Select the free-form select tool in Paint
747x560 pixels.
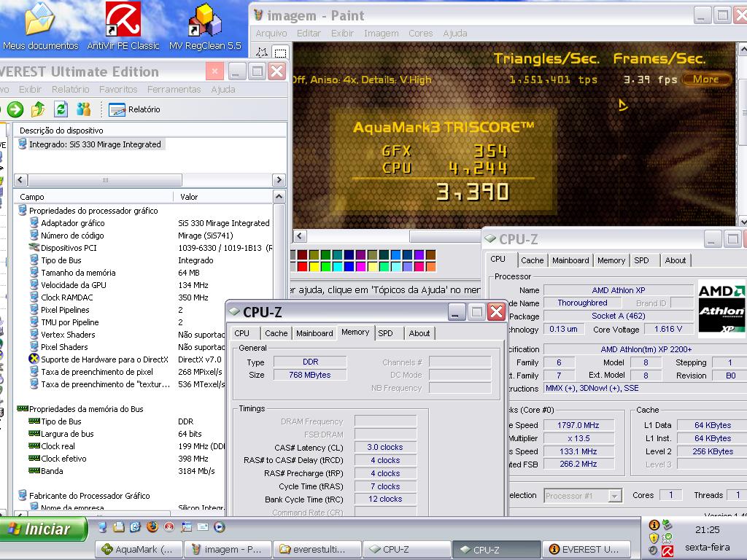coord(262,52)
